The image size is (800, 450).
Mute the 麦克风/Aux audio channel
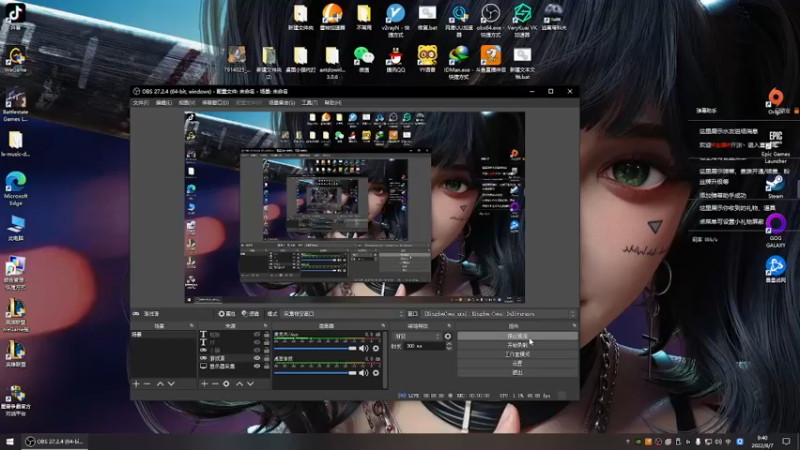coord(363,348)
